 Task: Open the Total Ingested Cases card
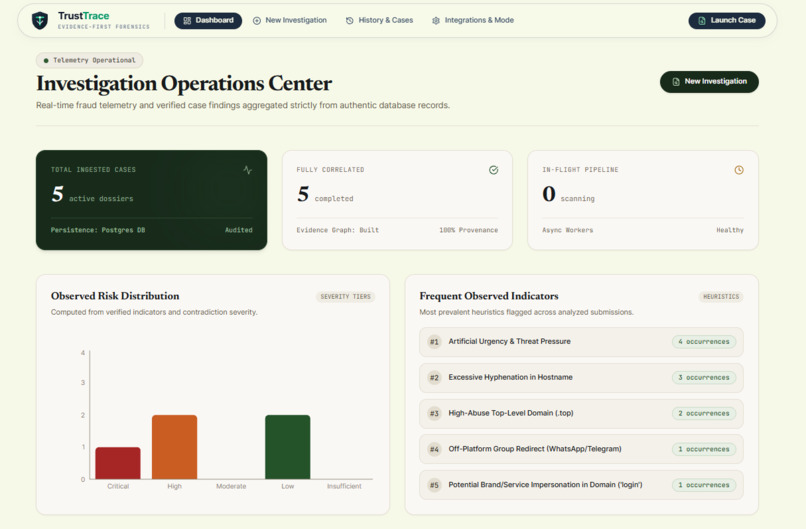click(x=152, y=200)
